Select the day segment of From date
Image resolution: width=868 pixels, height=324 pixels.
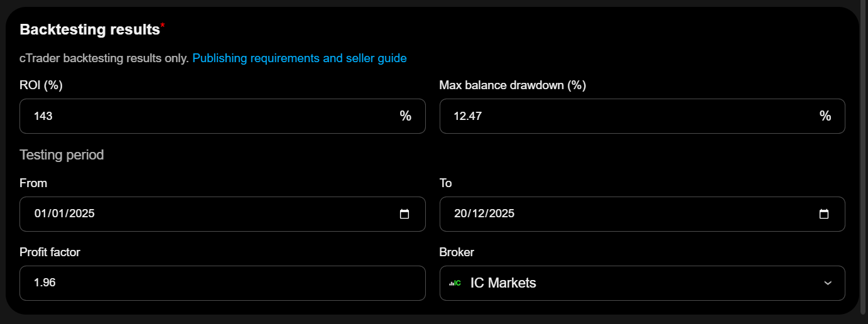40,214
